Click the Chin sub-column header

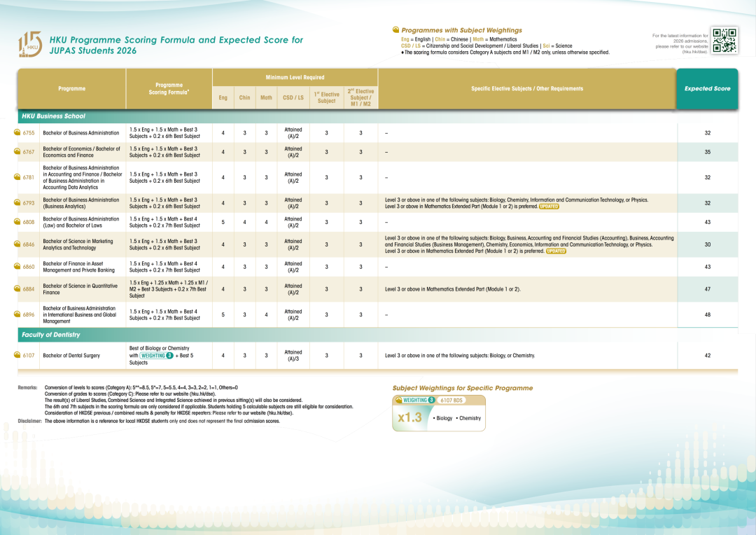(x=245, y=97)
